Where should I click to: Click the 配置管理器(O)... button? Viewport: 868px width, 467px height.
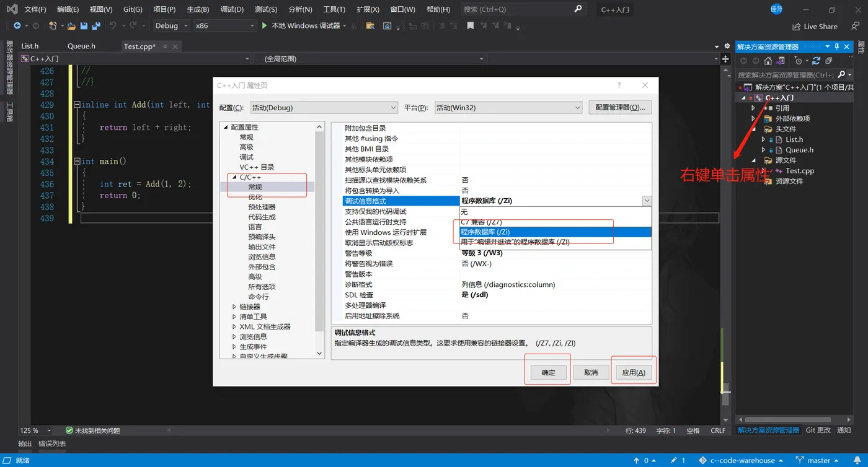(620, 107)
